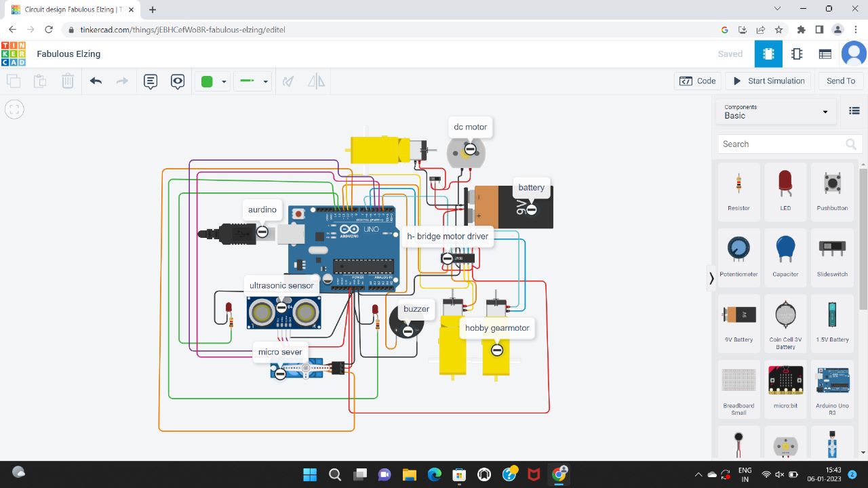Screen dimensions: 868x488
Task: Open the user profile avatar
Action: click(x=854, y=54)
